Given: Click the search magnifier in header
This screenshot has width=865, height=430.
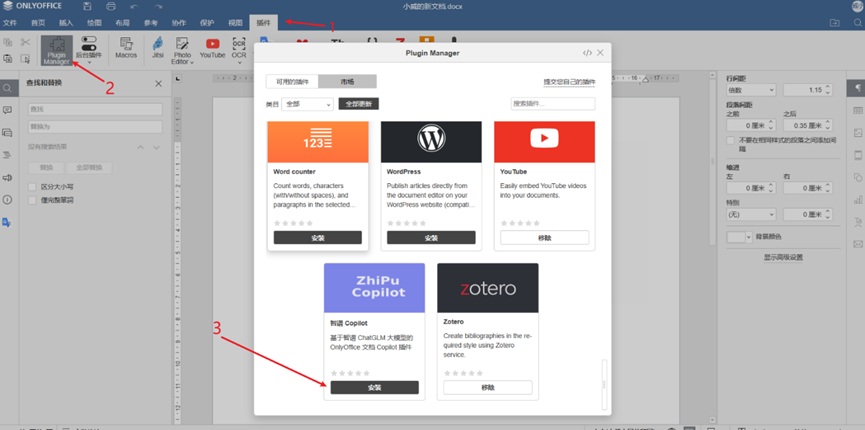Looking at the screenshot, I should pyautogui.click(x=857, y=23).
